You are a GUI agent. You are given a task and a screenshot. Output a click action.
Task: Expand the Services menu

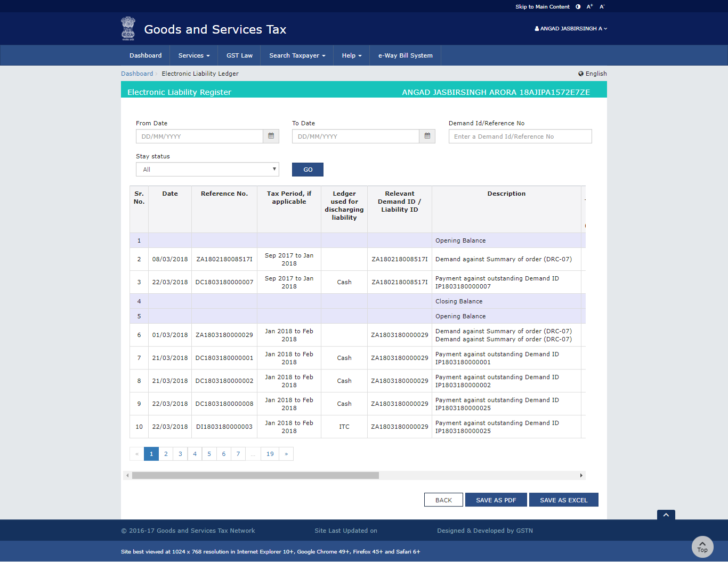click(x=193, y=55)
